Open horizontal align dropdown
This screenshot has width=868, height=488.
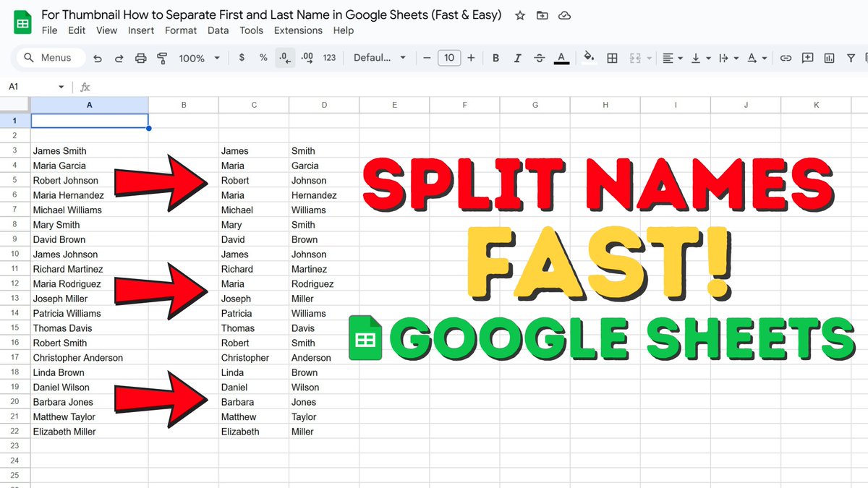click(x=672, y=58)
